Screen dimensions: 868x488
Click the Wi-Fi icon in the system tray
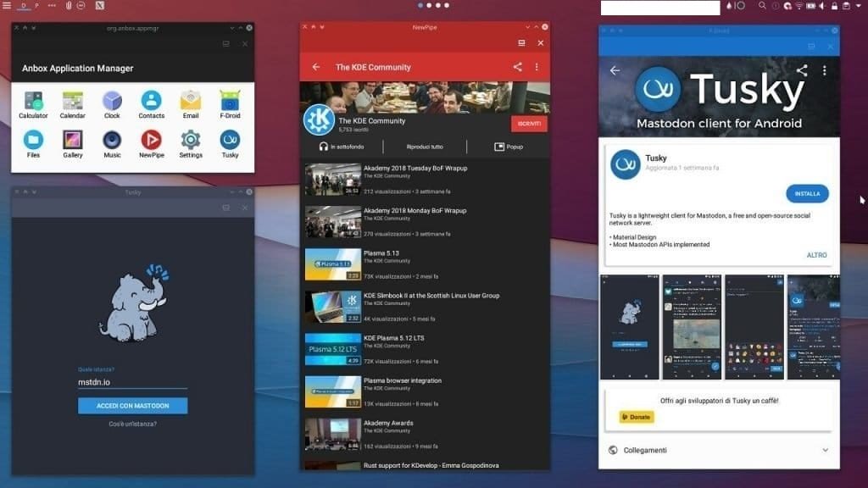tap(799, 6)
